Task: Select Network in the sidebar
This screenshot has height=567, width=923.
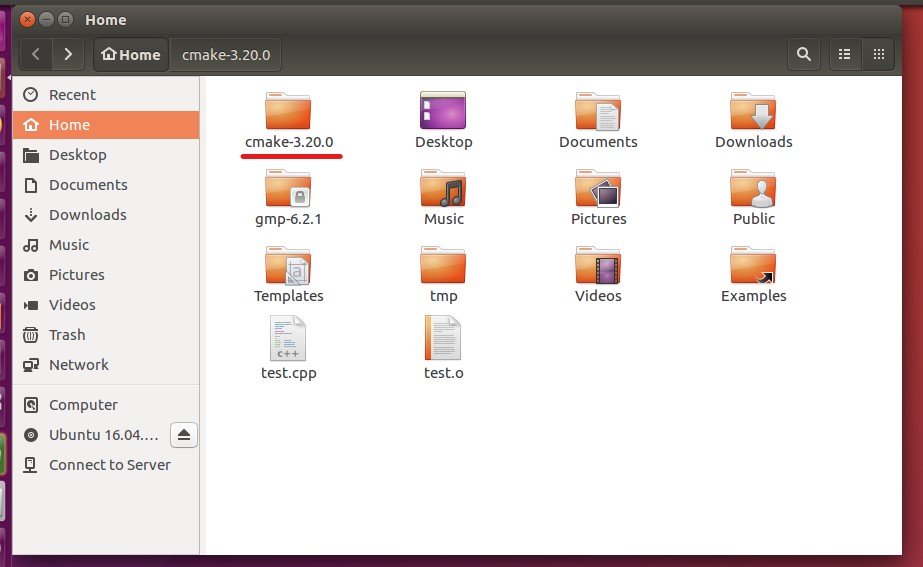Action: tap(78, 365)
